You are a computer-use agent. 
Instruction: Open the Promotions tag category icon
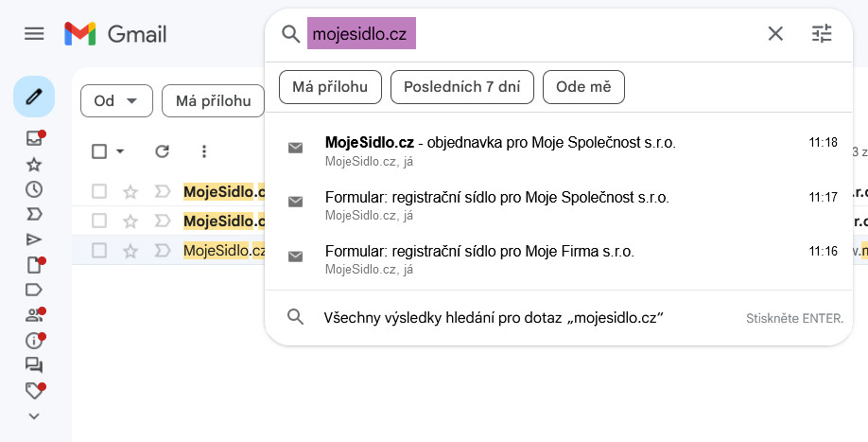tap(34, 391)
